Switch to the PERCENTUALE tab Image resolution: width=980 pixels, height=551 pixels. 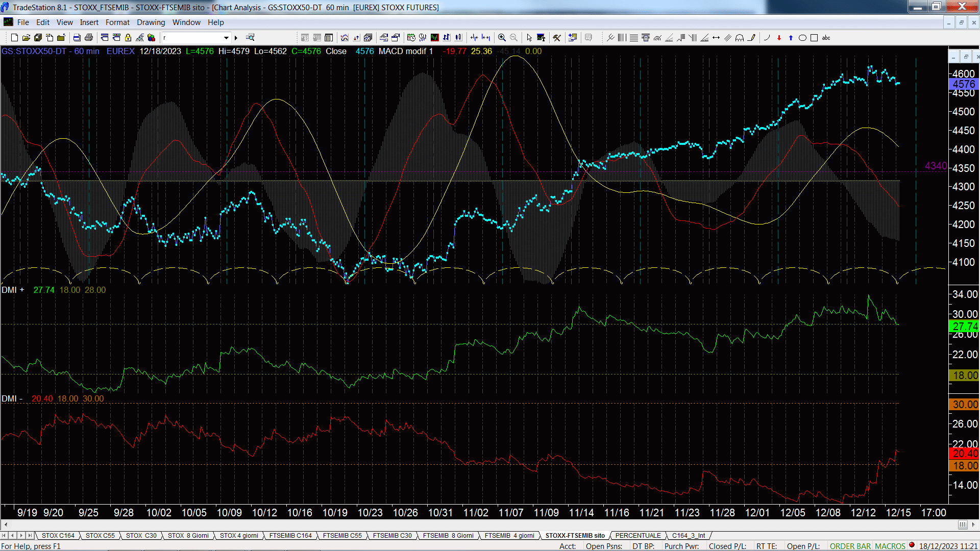click(x=638, y=536)
